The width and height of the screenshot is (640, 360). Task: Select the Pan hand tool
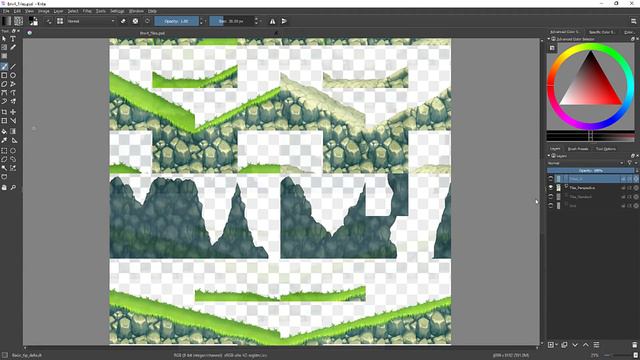[4, 187]
